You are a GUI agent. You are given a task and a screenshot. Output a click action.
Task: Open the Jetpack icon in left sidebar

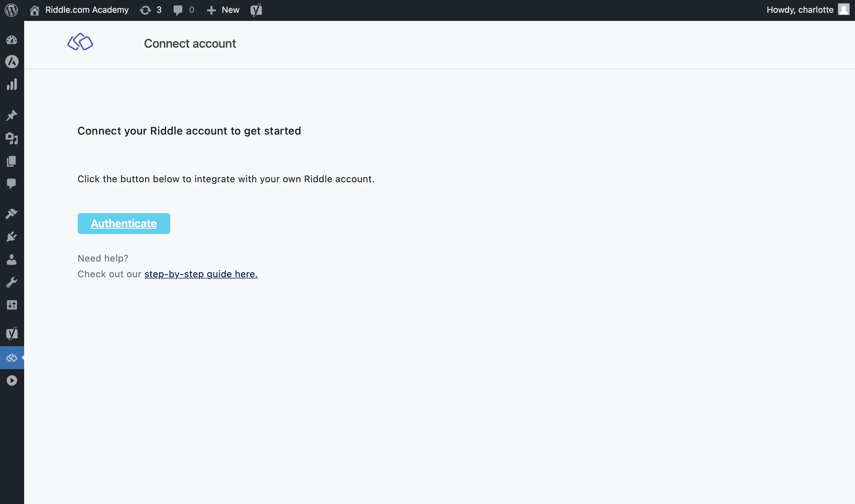[12, 62]
